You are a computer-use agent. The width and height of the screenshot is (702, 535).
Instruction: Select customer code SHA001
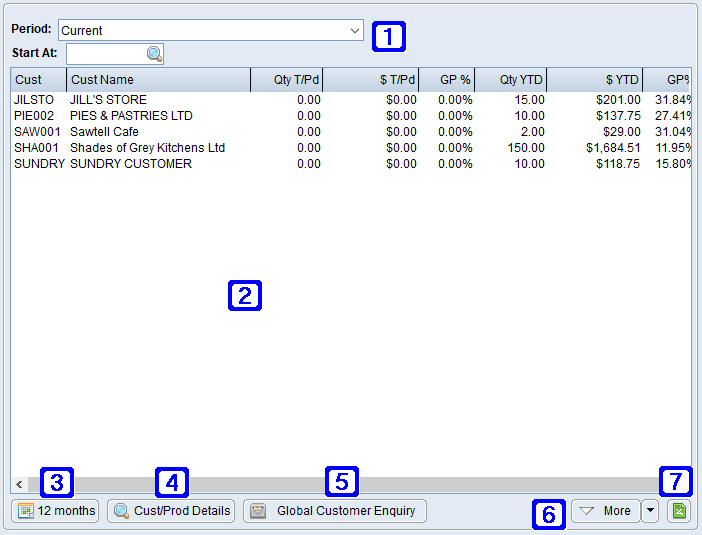36,148
